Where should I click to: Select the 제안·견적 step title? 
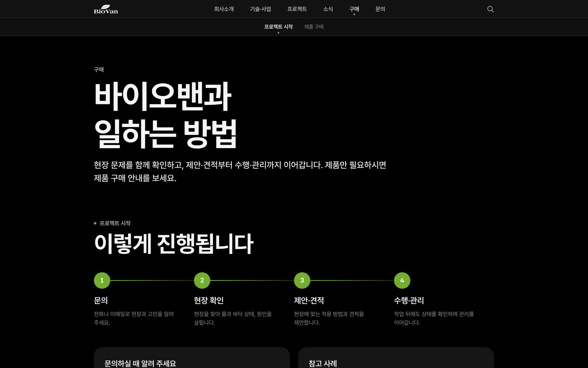coord(309,300)
